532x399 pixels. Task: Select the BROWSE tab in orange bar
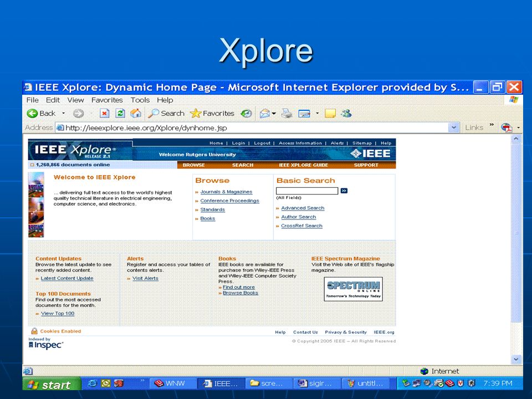pos(194,165)
